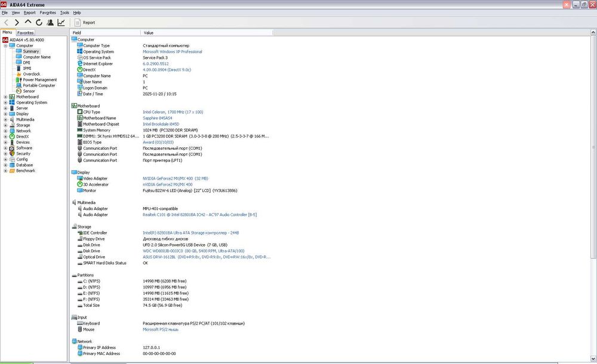Open the Help menu
The image size is (597, 364).
(x=77, y=13)
